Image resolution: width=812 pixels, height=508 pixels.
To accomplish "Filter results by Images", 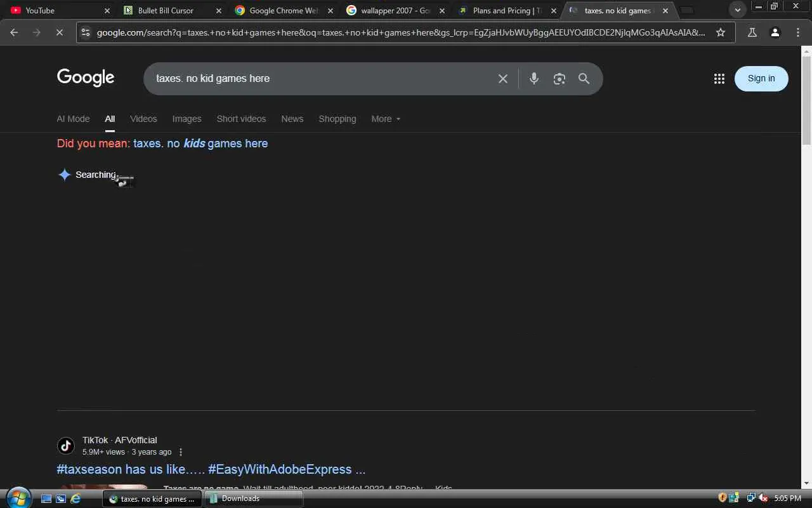I will coord(187,119).
